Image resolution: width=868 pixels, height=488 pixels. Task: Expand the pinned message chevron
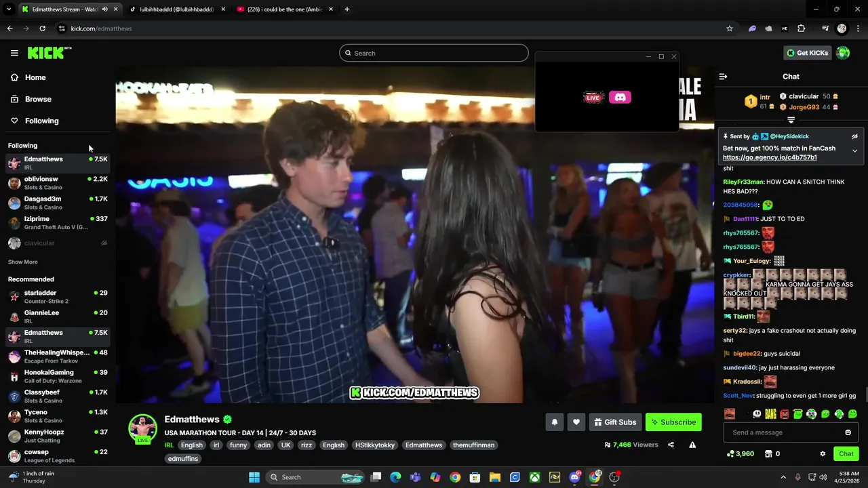(x=854, y=150)
